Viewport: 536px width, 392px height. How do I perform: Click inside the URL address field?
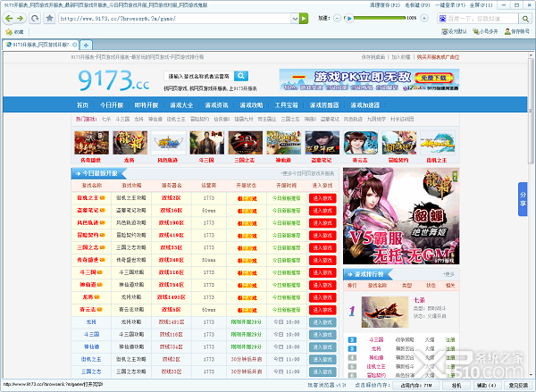(174, 19)
